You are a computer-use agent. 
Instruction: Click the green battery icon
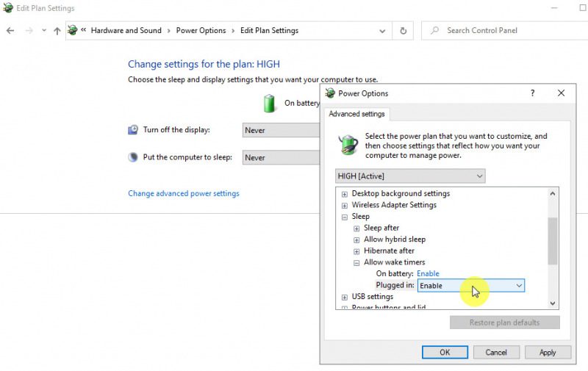point(269,104)
